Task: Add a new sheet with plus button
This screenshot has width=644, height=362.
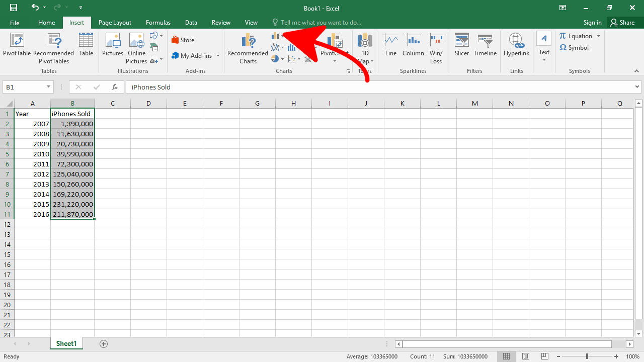Action: tap(104, 344)
